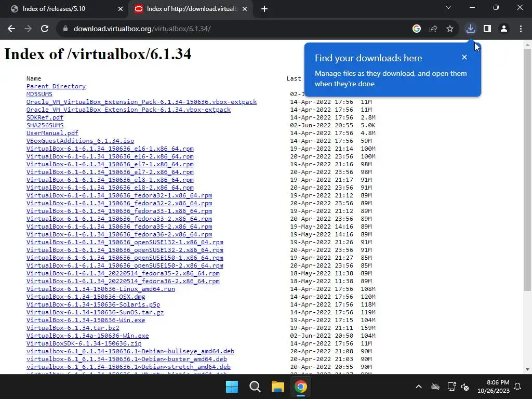The width and height of the screenshot is (532, 399).
Task: Download the el7-2 x86_64 rpm
Action: [x=110, y=172]
